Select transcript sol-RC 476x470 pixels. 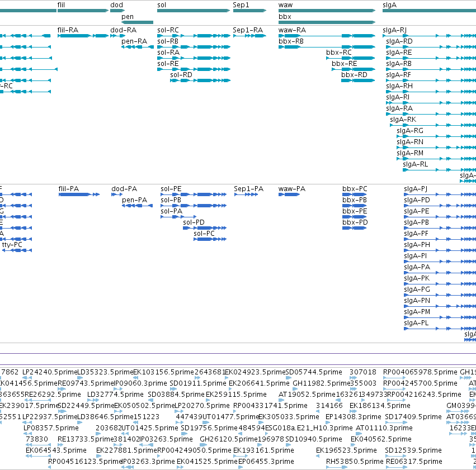pos(194,36)
